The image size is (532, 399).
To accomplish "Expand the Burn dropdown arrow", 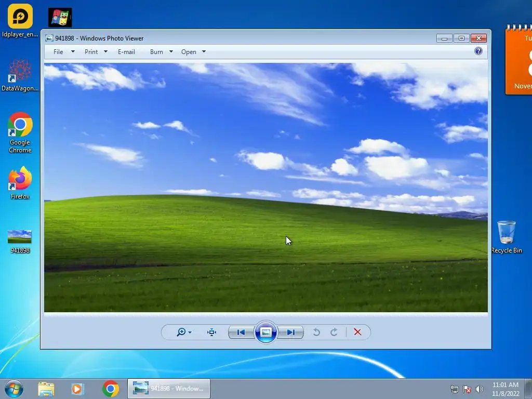I will click(x=171, y=52).
